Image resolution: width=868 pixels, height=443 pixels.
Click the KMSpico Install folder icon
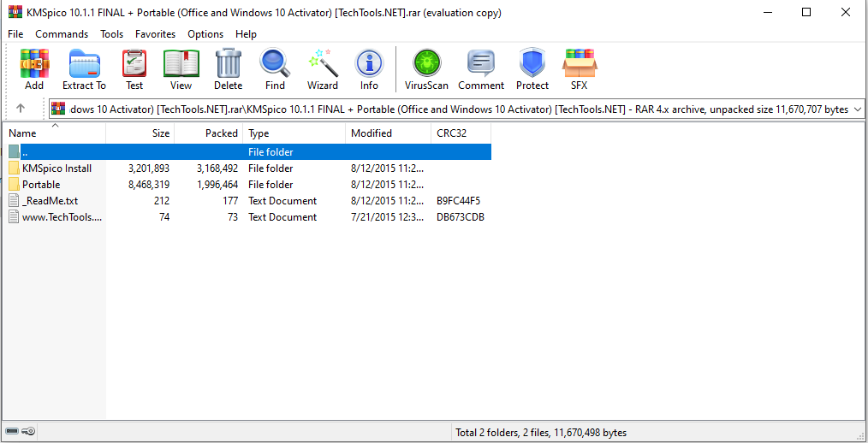coord(15,168)
